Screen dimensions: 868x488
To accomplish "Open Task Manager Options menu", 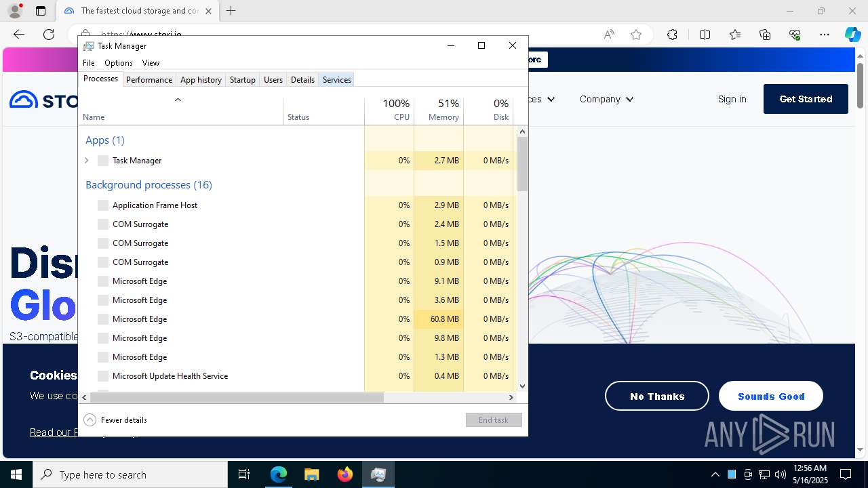I will pos(119,63).
